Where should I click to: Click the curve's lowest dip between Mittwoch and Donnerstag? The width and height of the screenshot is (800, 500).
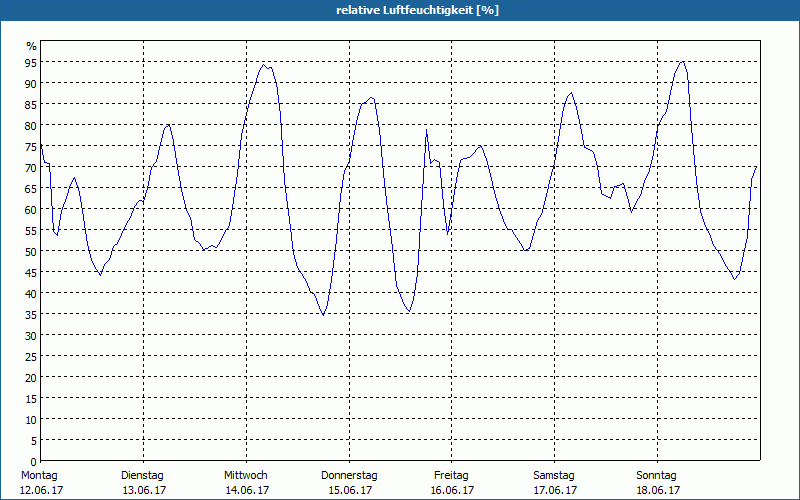[x=323, y=314]
